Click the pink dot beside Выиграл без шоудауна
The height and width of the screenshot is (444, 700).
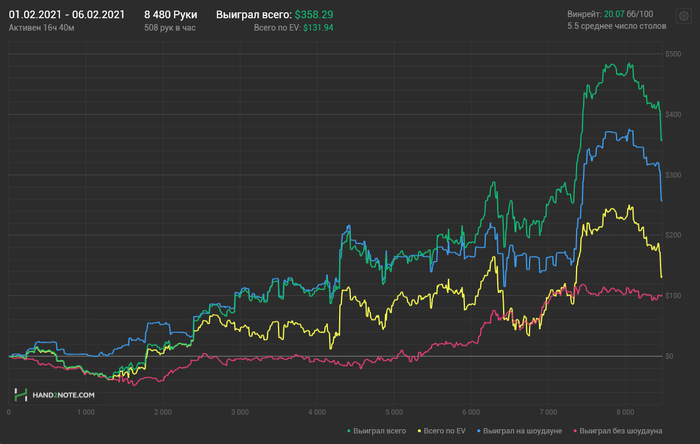(574, 431)
